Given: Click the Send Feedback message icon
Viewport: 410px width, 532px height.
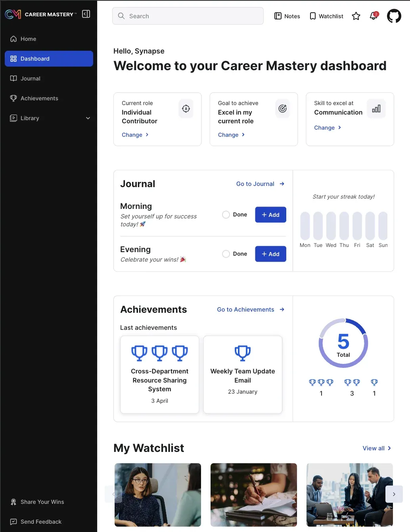Looking at the screenshot, I should 13,522.
